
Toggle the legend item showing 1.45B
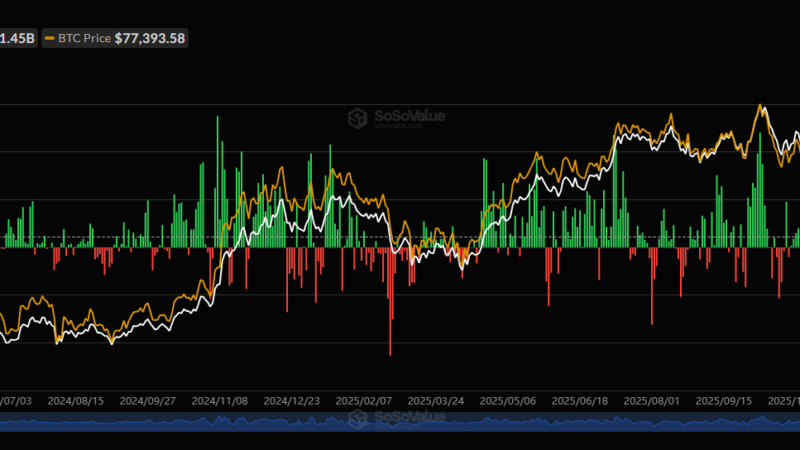pos(18,38)
